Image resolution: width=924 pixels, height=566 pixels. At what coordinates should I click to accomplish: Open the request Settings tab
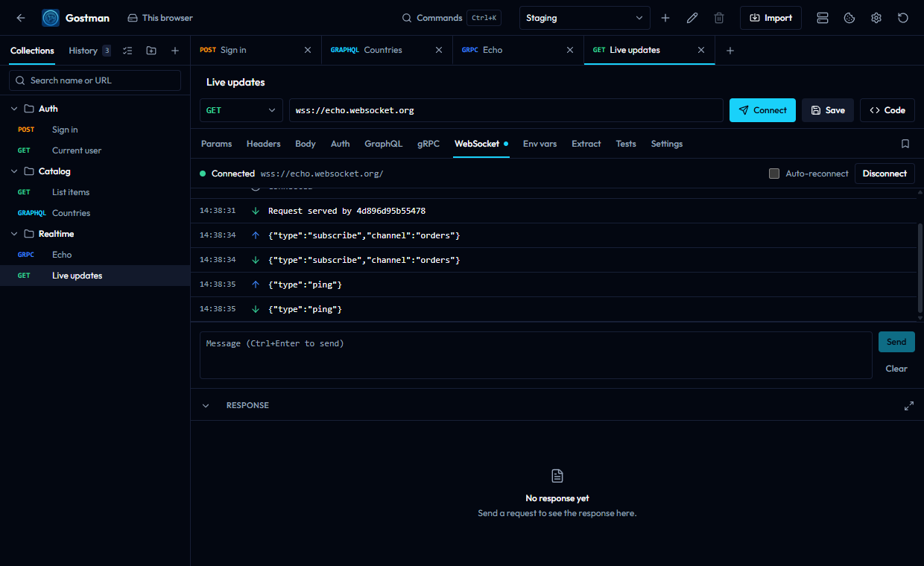(667, 144)
